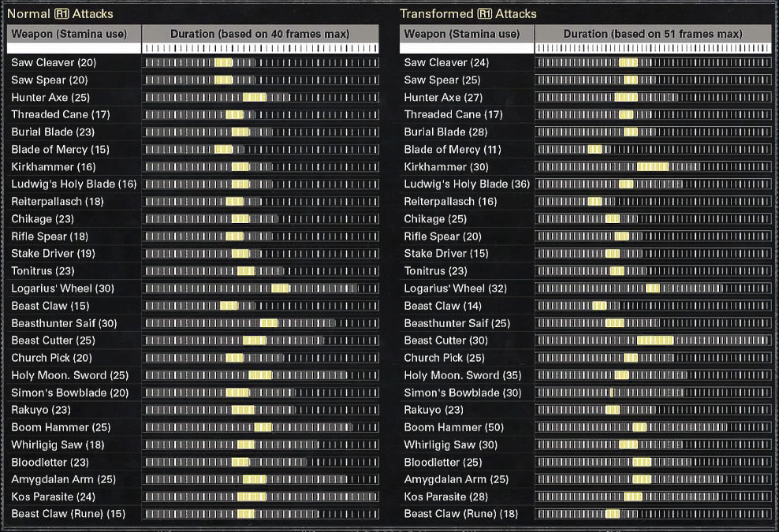This screenshot has height=532, width=779.
Task: Click 'Whirligig Saw (30)' row label
Action: point(451,445)
